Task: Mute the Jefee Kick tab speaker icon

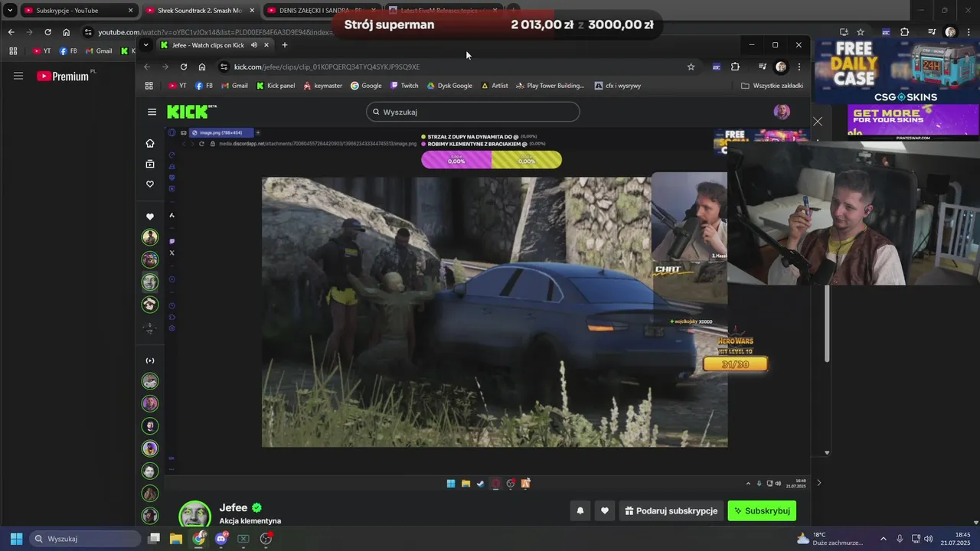Action: [x=254, y=45]
